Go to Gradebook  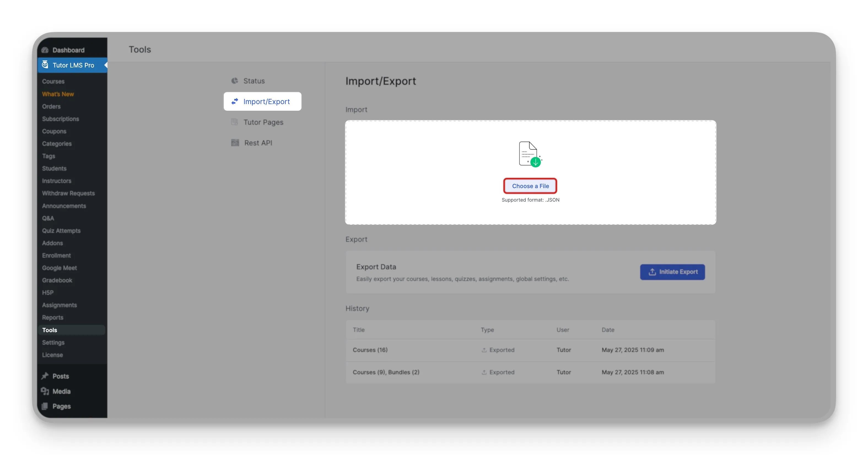(57, 280)
